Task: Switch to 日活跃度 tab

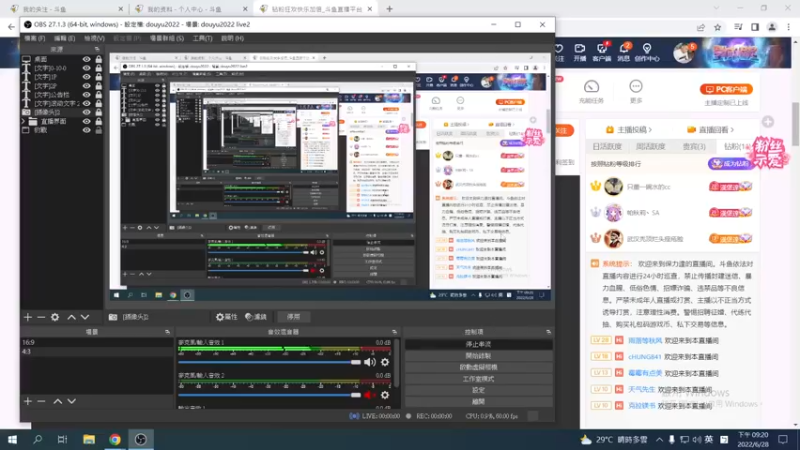Action: point(607,146)
